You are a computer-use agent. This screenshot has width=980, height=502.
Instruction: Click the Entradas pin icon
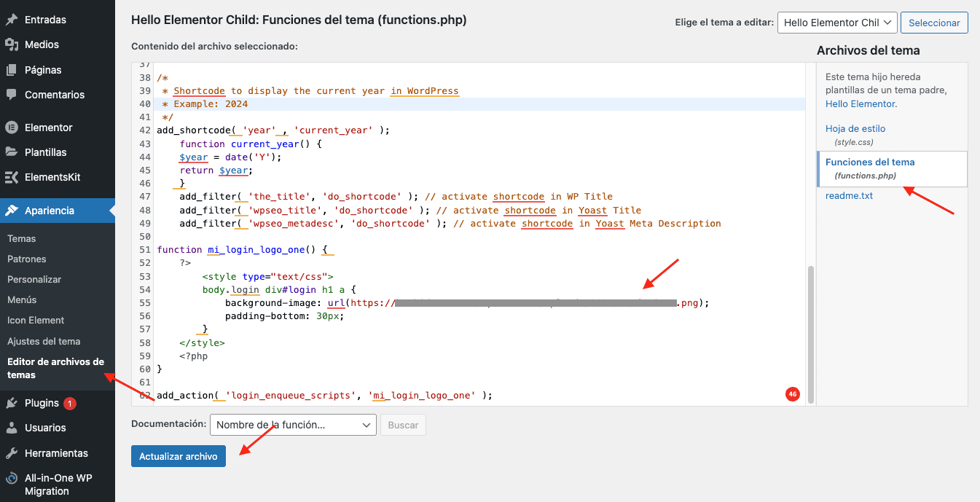[12, 20]
